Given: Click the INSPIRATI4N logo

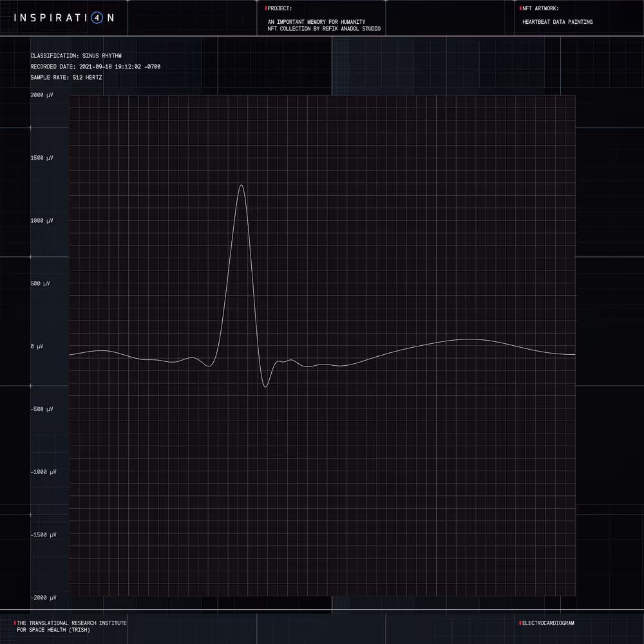Looking at the screenshot, I should click(x=64, y=17).
